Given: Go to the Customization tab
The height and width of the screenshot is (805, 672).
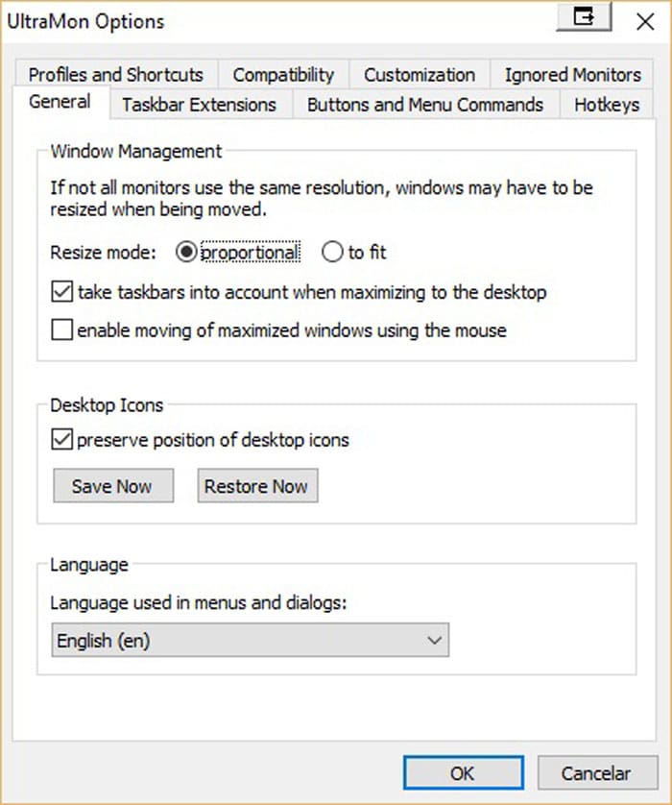Looking at the screenshot, I should pyautogui.click(x=420, y=74).
